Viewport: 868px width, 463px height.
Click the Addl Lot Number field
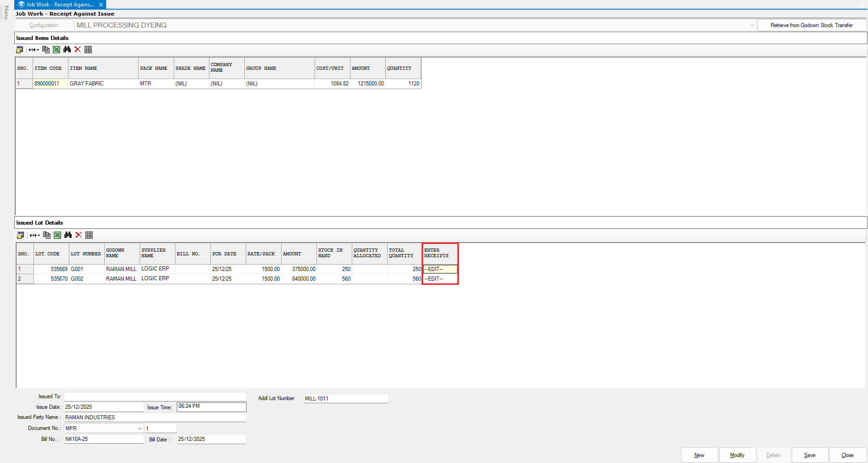pyautogui.click(x=346, y=399)
